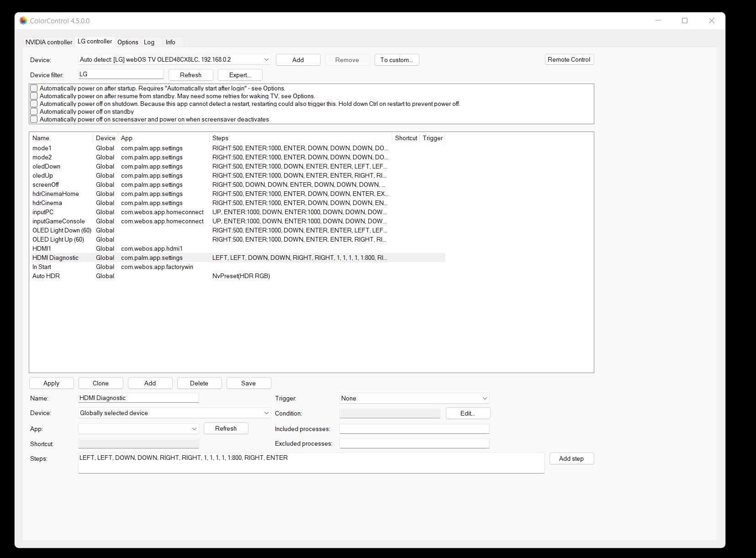Click the Included processes field

click(414, 429)
